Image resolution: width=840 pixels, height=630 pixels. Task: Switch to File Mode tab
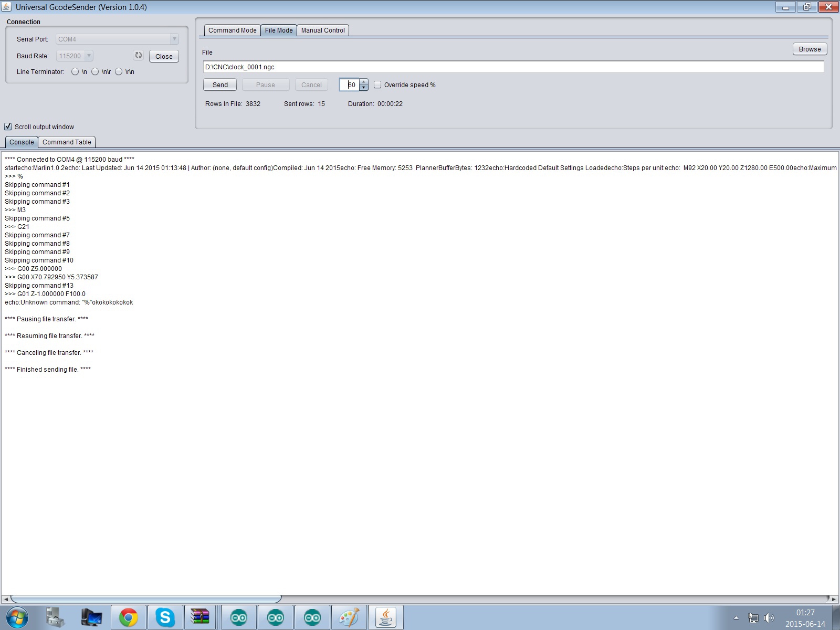pyautogui.click(x=279, y=30)
